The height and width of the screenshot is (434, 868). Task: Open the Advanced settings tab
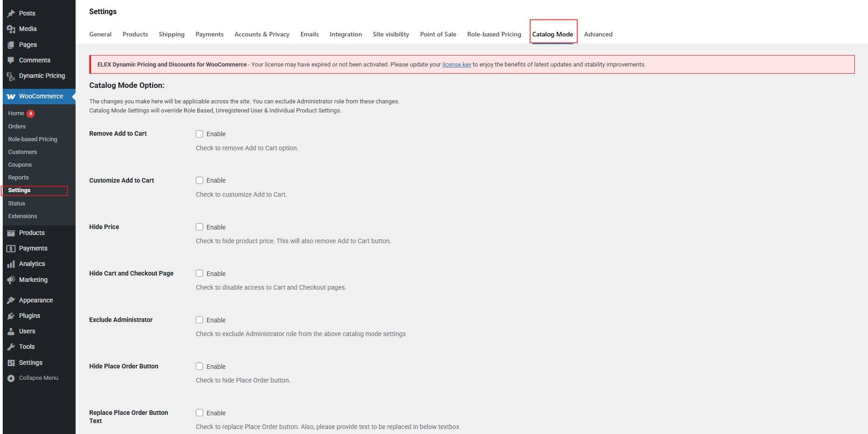click(x=598, y=34)
